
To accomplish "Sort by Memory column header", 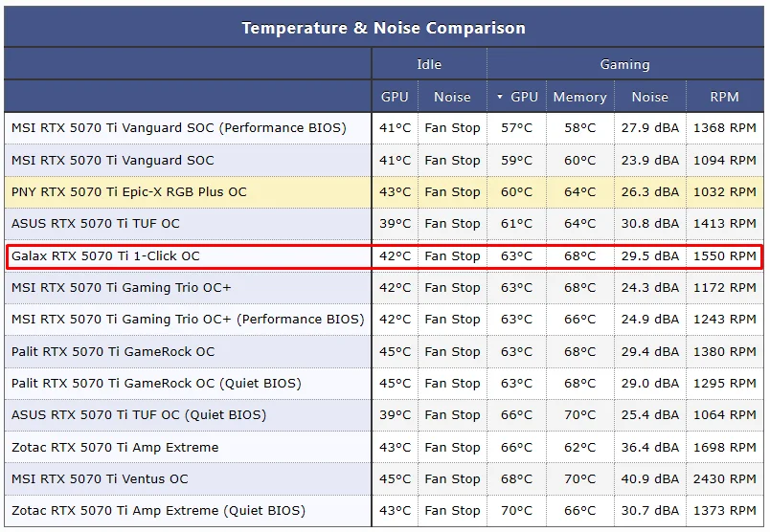I will (x=580, y=97).
